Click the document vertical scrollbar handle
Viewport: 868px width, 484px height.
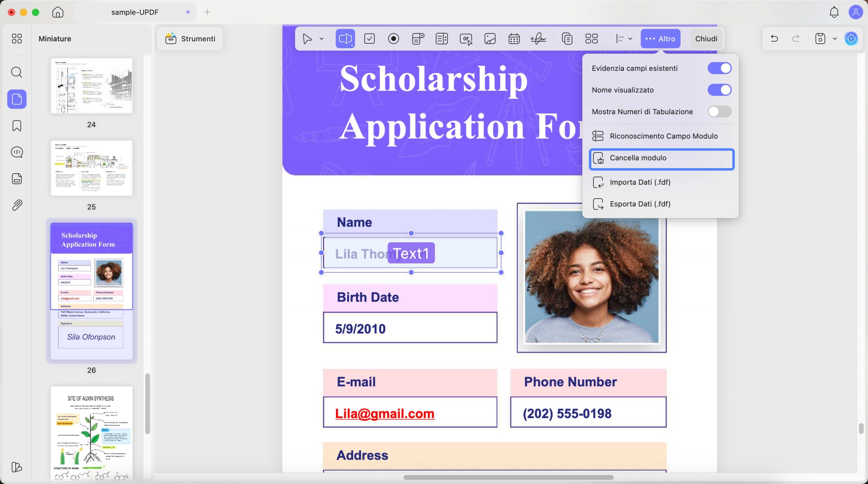click(x=861, y=428)
